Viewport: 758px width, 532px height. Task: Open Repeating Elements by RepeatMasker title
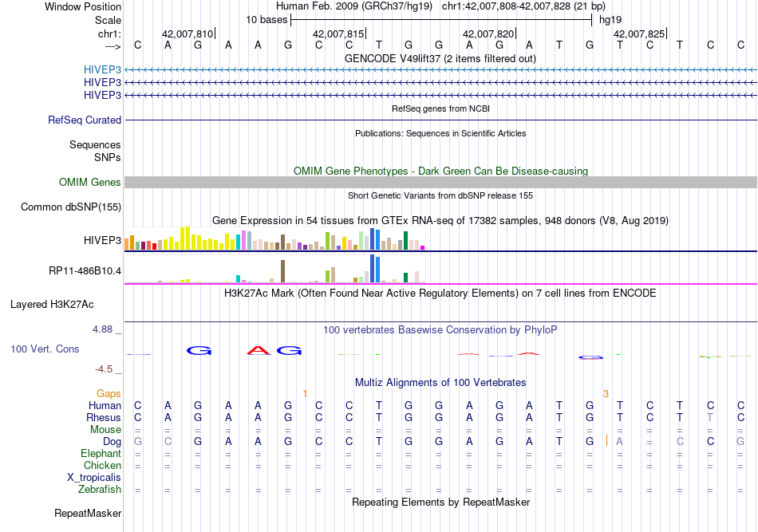tap(440, 502)
